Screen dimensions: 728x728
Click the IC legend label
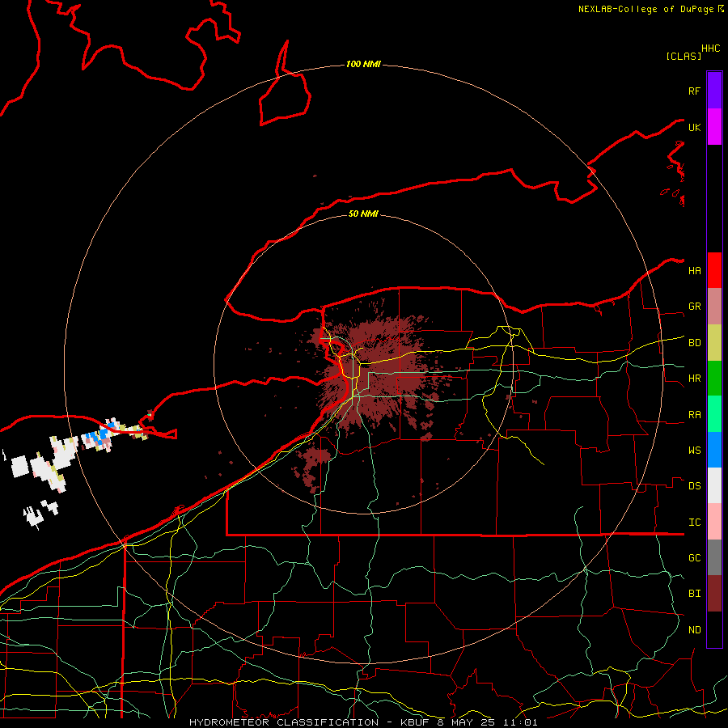tap(694, 523)
